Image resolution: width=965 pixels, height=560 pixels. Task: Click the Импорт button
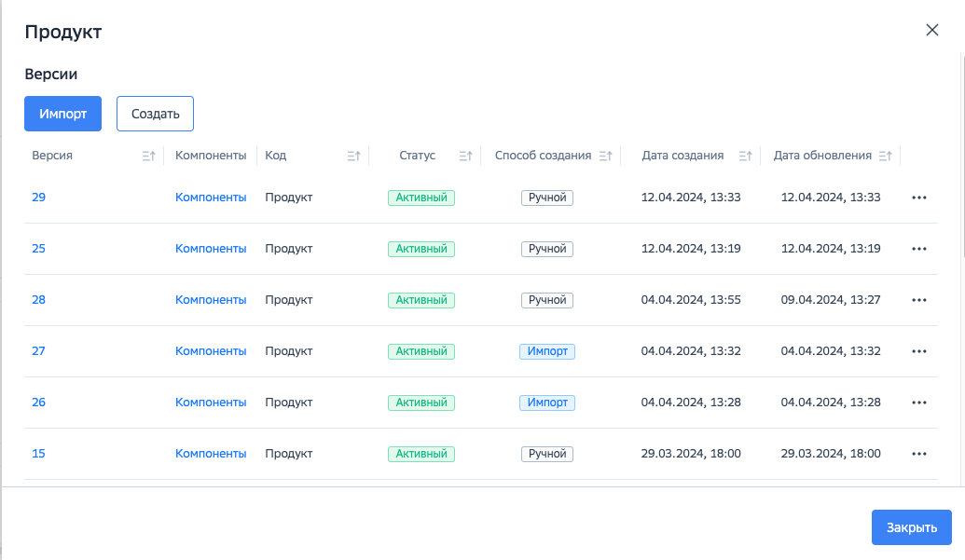(62, 114)
